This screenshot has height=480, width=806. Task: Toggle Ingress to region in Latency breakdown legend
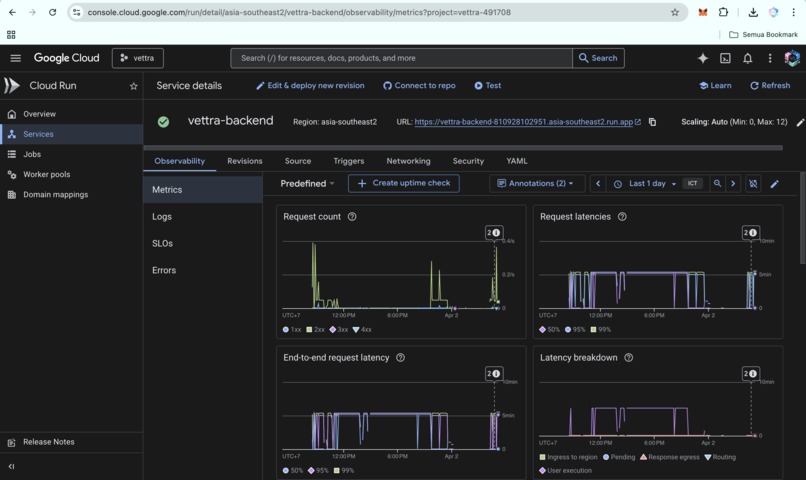tap(569, 457)
